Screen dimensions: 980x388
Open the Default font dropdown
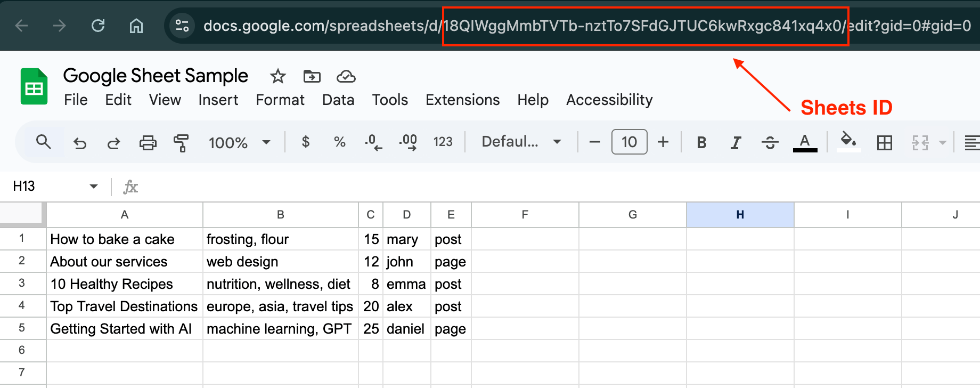click(521, 142)
